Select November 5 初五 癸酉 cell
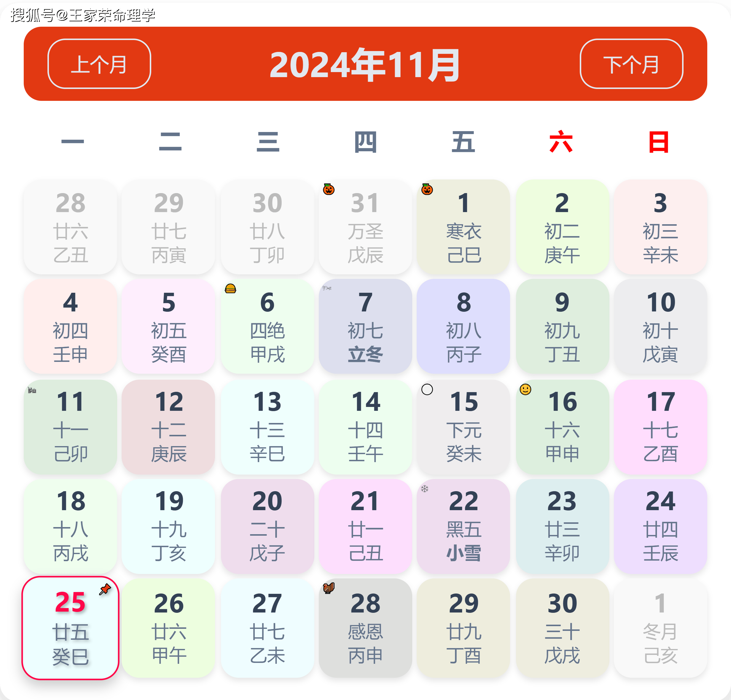 (168, 326)
